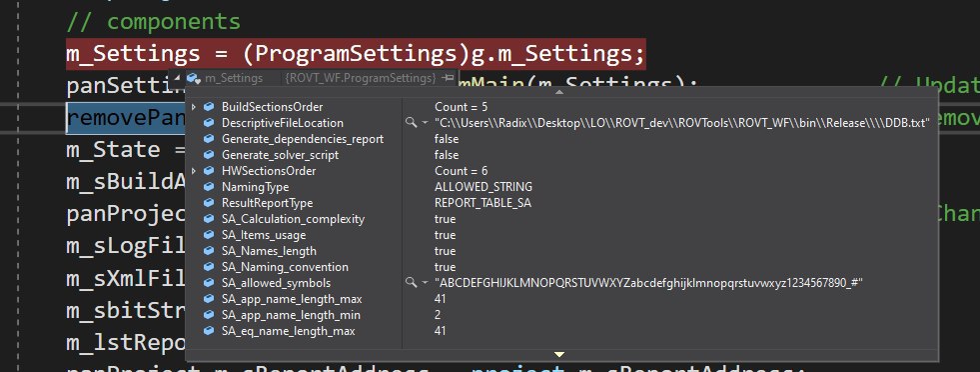Viewport: 980px width, 372px height.
Task: Click highlighted 'm_Settings = (ProgramSettings)g.m_Settings;' code line
Action: pyautogui.click(x=356, y=54)
